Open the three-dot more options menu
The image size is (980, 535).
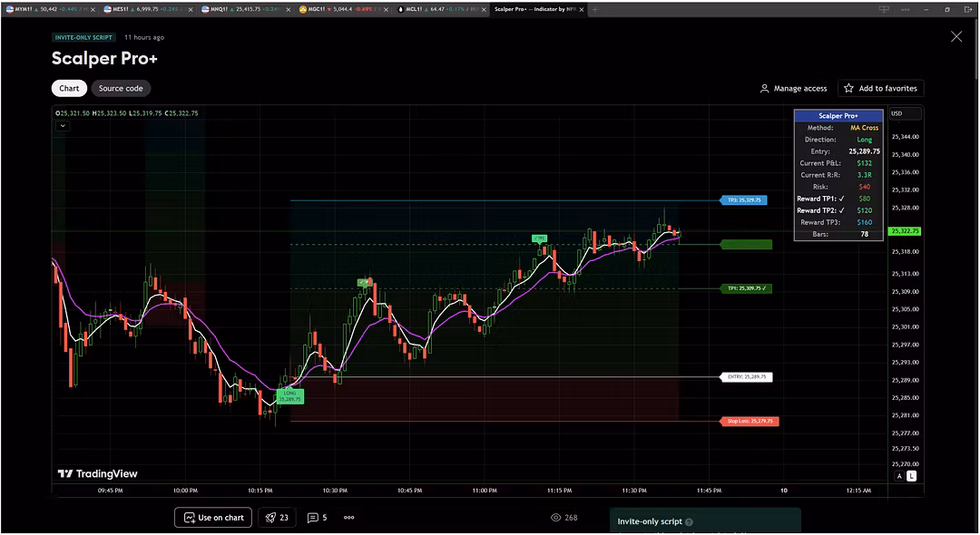pos(348,518)
